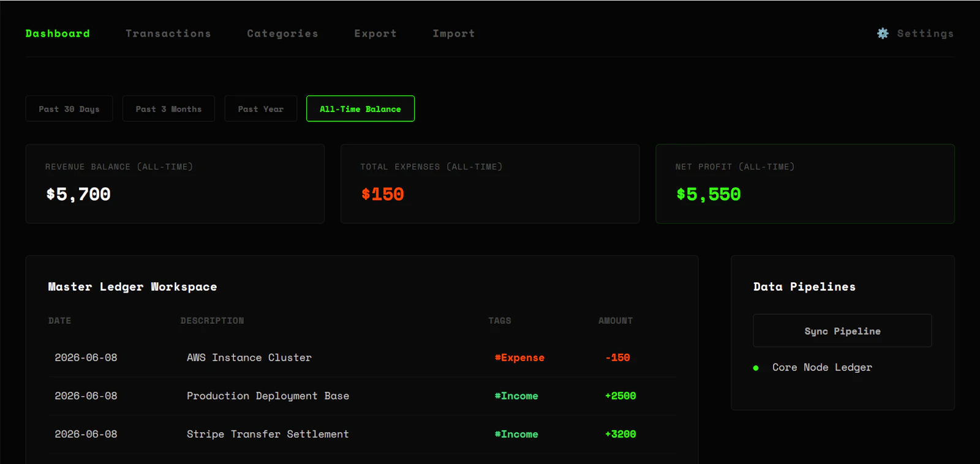The height and width of the screenshot is (464, 980).
Task: Open the Export tab
Action: coord(375,34)
